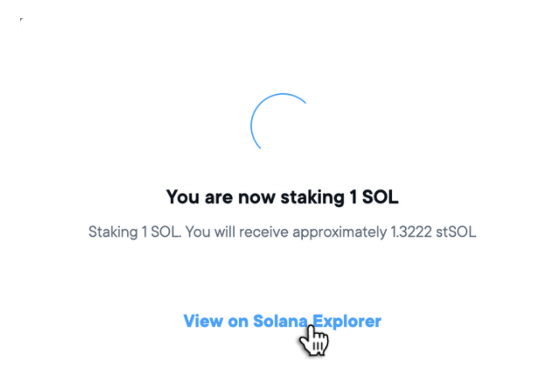Click the 1.3222 stSOL amount
Viewport: 536px width, 392px height.
pyautogui.click(x=433, y=232)
